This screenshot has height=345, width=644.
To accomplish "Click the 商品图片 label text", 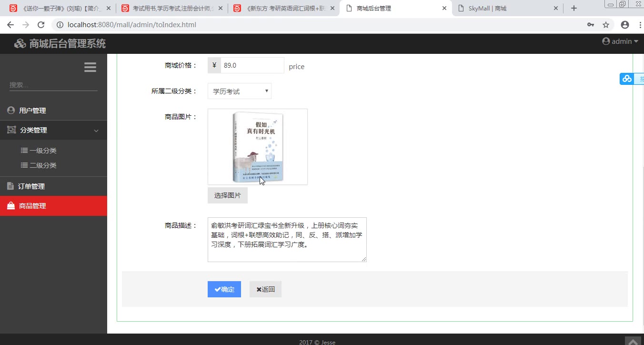I will [x=181, y=116].
